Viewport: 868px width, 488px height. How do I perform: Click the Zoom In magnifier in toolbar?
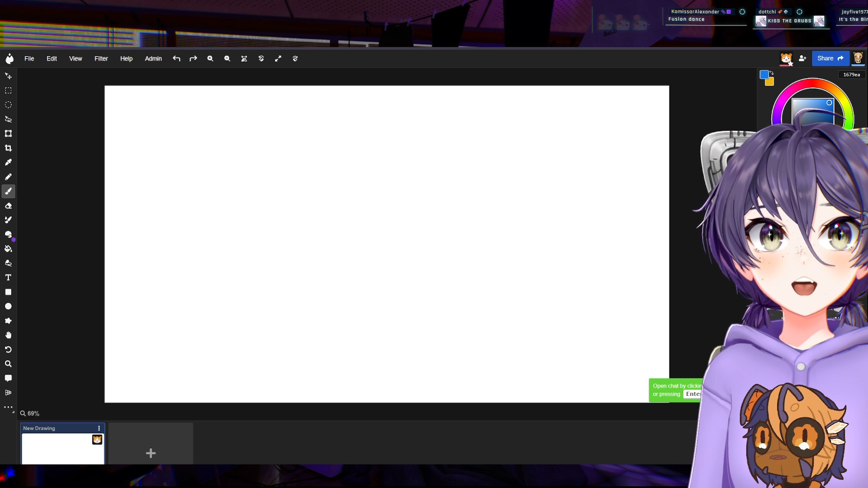[x=210, y=59]
